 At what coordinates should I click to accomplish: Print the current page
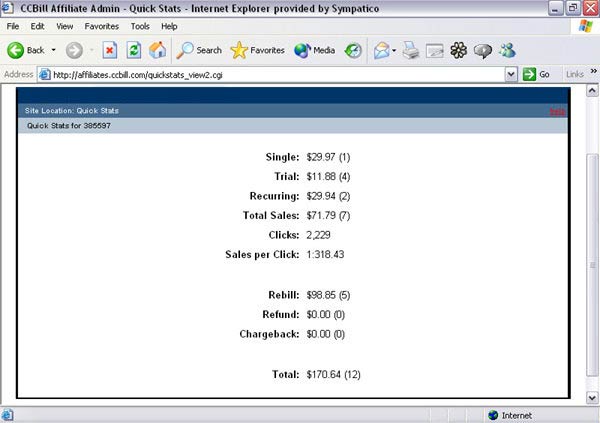coord(411,50)
